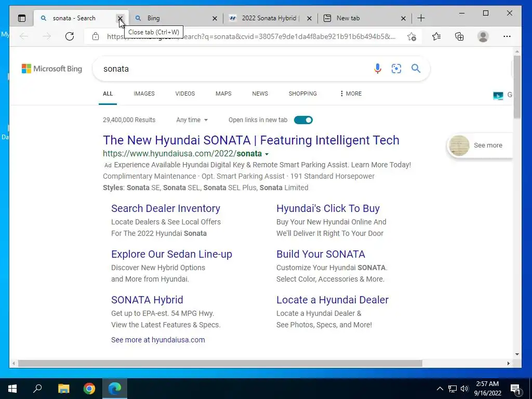Expand the MORE search categories menu
532x399 pixels.
[351, 94]
